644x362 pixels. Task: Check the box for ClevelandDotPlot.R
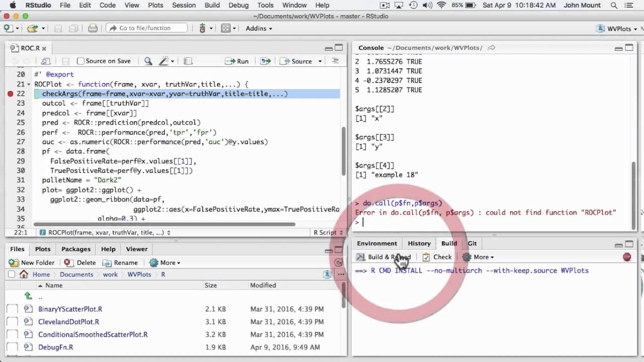tap(13, 322)
